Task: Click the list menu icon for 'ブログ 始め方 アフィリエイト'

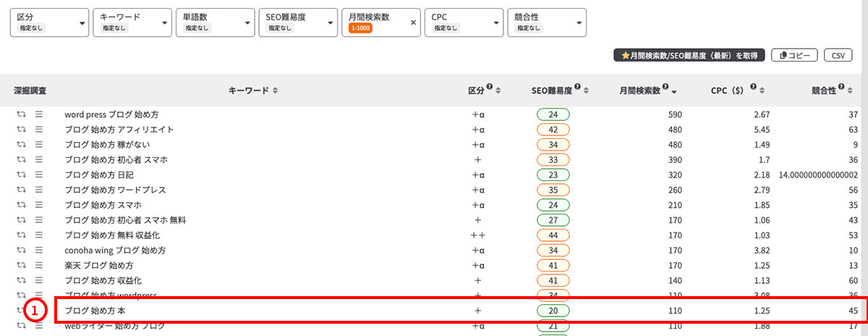Action: [39, 130]
